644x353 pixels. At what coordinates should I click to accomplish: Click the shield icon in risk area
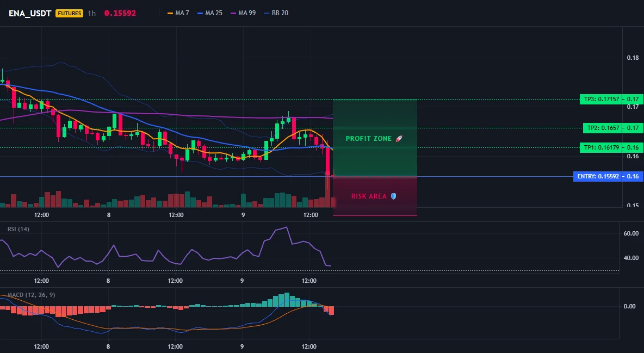393,196
